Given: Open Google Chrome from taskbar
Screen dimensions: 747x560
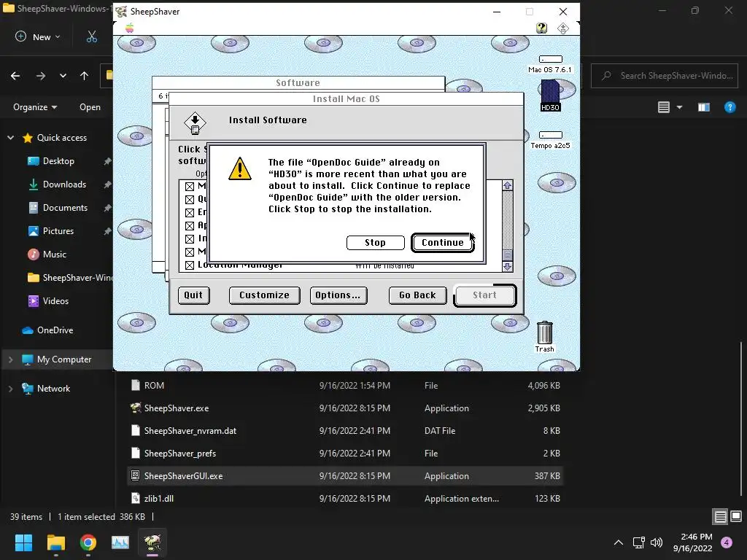Looking at the screenshot, I should [88, 542].
